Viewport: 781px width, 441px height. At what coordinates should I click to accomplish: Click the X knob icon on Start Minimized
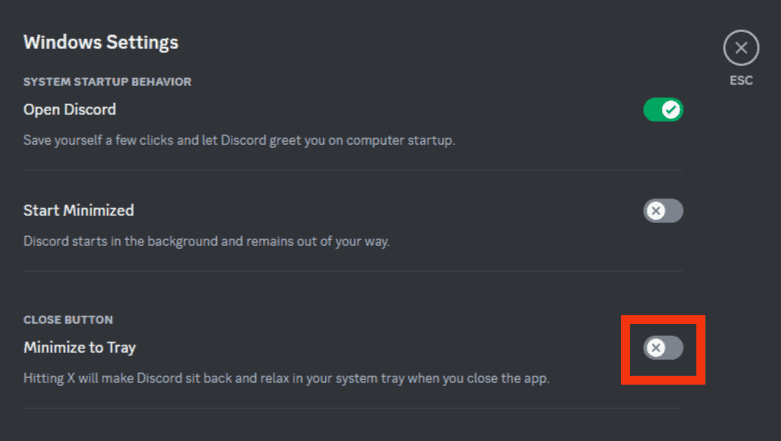click(656, 211)
